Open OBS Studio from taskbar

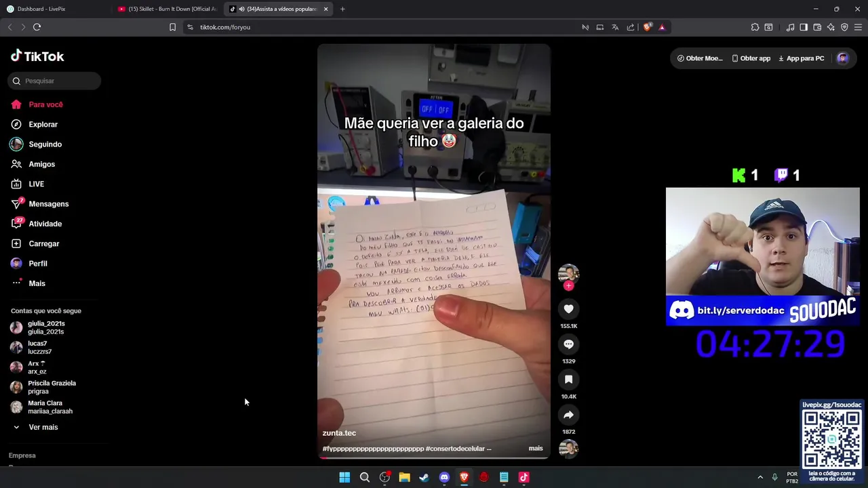(x=384, y=477)
